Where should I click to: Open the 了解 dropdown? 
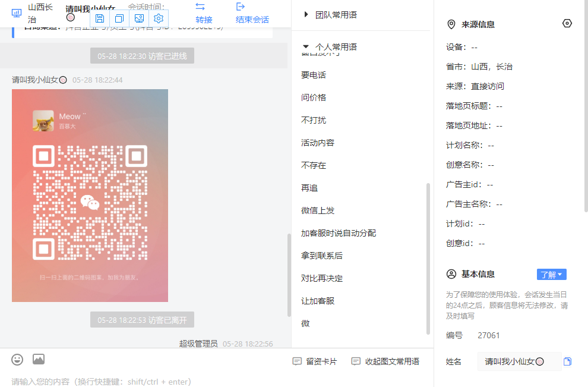pyautogui.click(x=552, y=275)
